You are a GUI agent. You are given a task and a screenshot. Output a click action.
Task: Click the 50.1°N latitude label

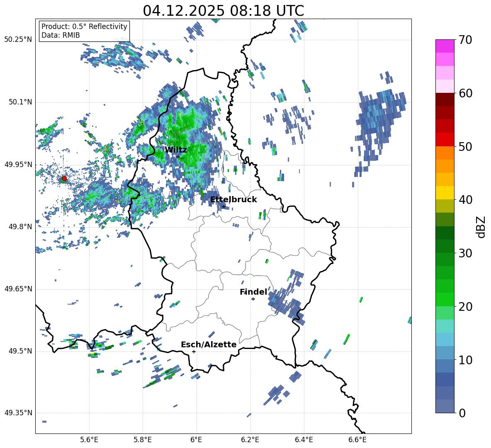pos(21,102)
